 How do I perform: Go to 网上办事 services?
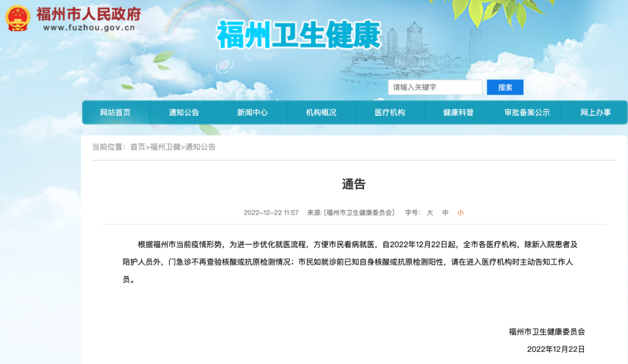point(594,112)
